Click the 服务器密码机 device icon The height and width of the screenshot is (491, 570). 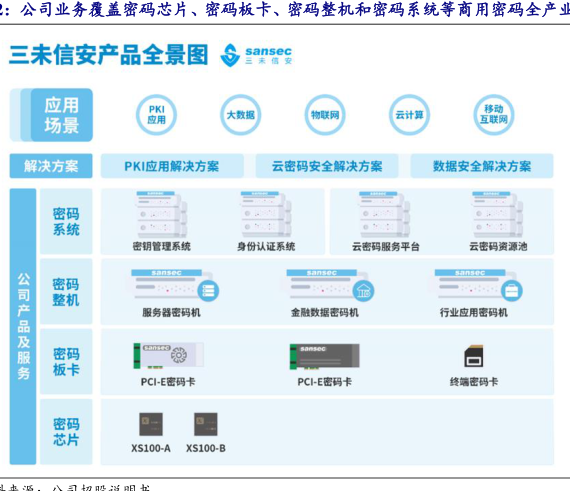174,285
